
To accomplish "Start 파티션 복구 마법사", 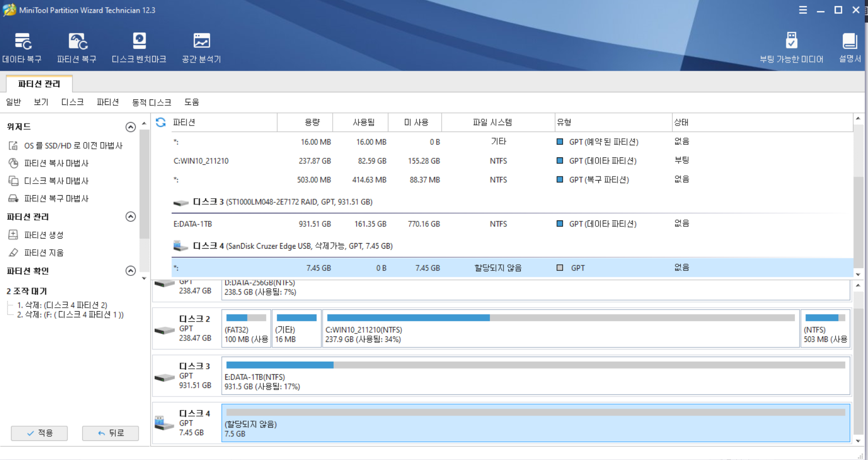I will [x=49, y=199].
